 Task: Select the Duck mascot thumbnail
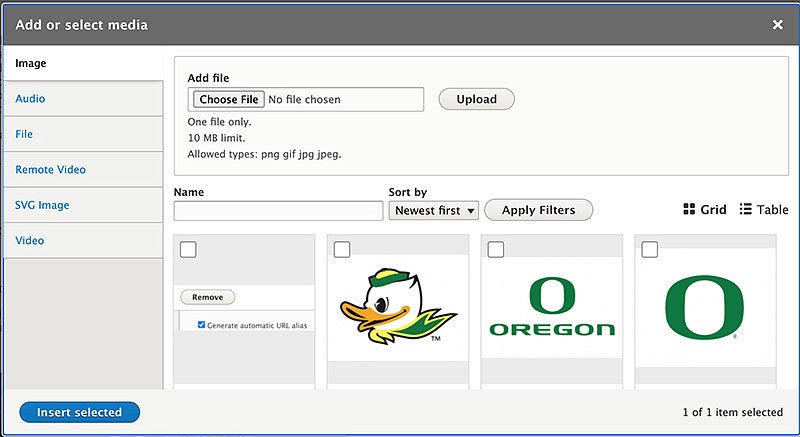tap(398, 306)
